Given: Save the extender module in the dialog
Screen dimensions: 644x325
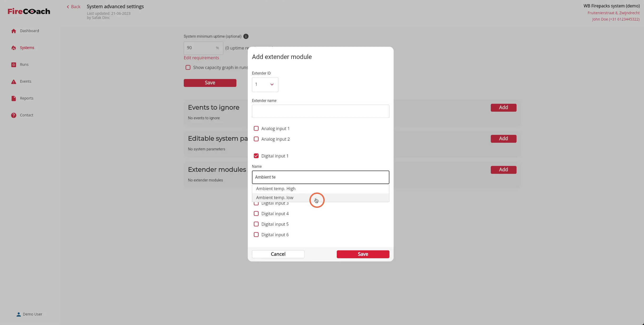Looking at the screenshot, I should (363, 254).
